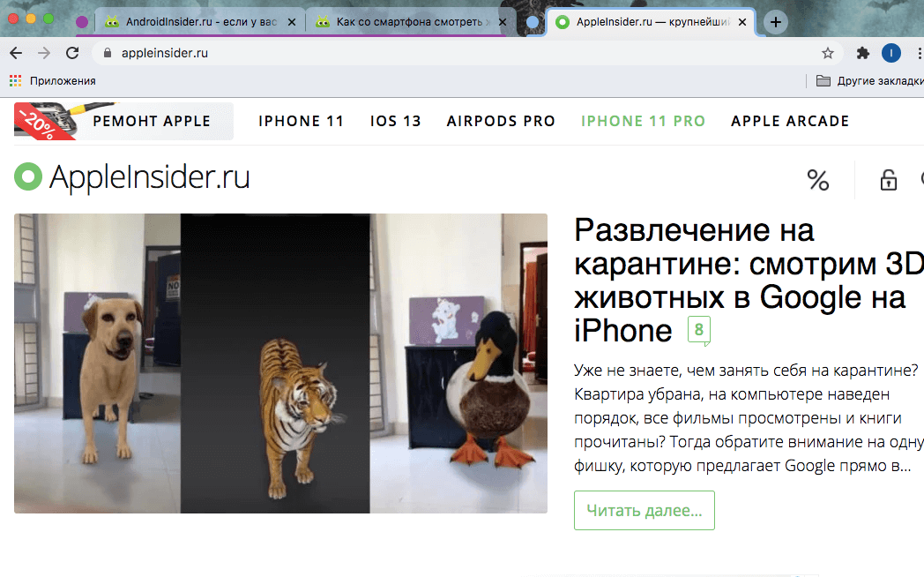Click the Приложения apps grid icon
Viewport: 924px width, 577px height.
(x=15, y=81)
